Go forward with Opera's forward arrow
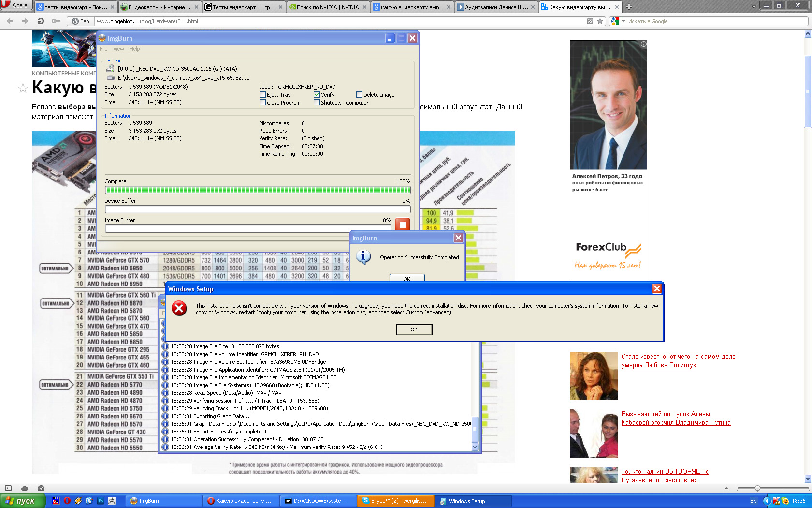The image size is (812, 508). pyautogui.click(x=25, y=21)
